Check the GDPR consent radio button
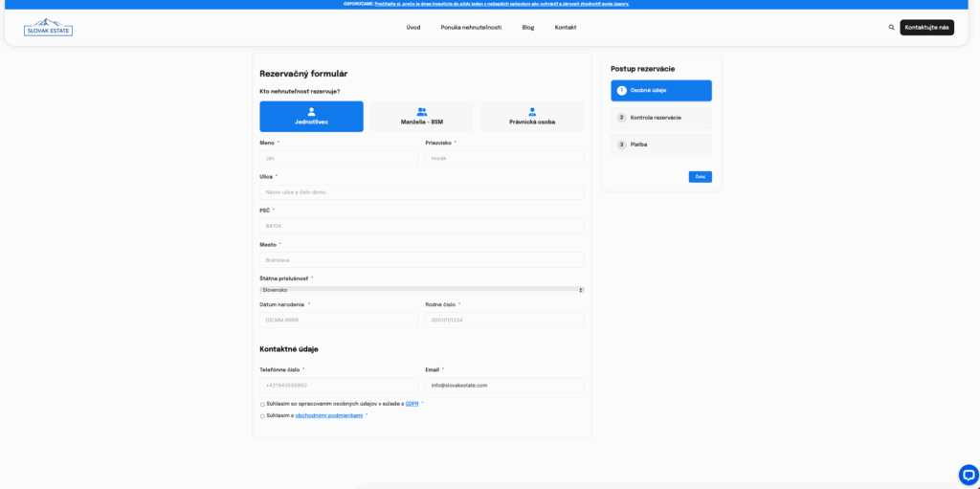Image resolution: width=980 pixels, height=489 pixels. point(262,404)
